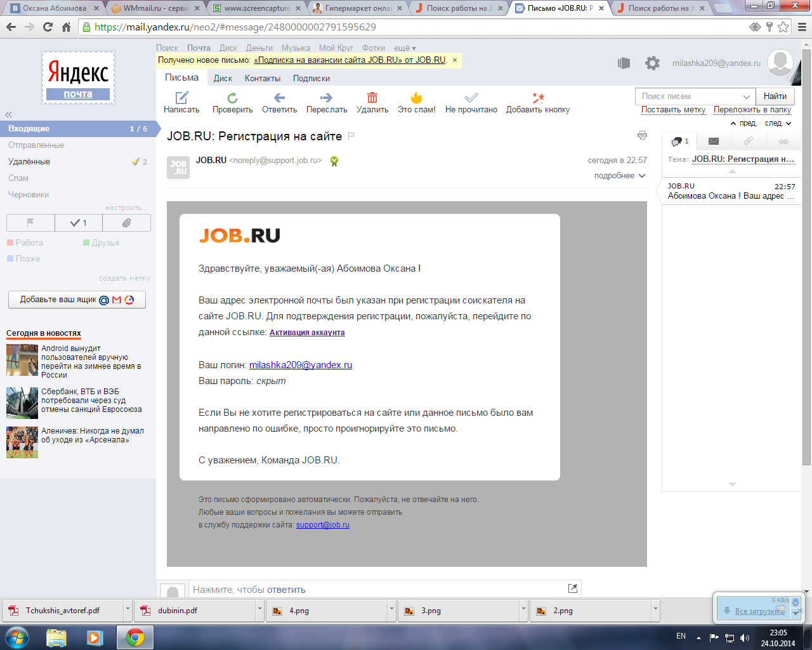
Task: Open Входящие folder
Action: 77,128
